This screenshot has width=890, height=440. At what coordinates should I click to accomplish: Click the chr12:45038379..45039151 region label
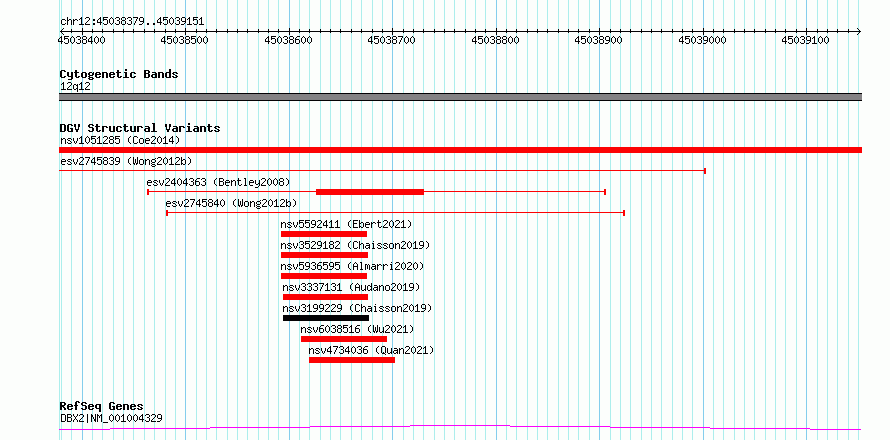click(x=132, y=22)
